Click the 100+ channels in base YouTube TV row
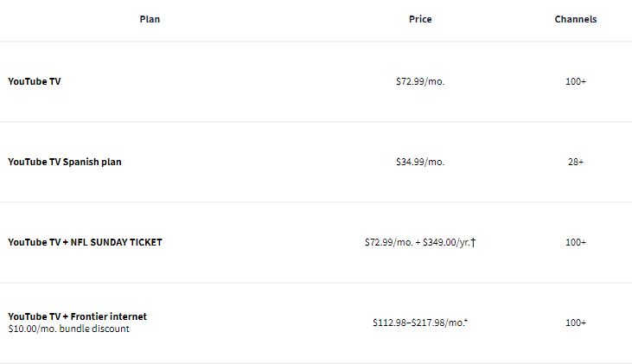 coord(576,81)
